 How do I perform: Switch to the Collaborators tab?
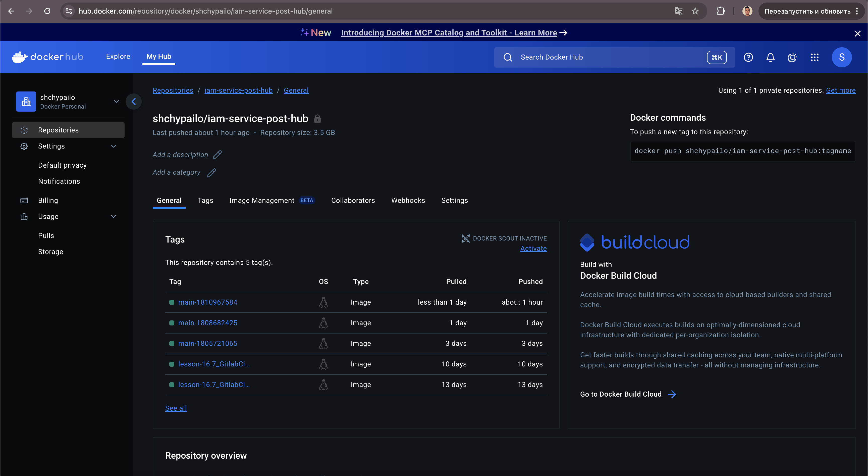[353, 201]
